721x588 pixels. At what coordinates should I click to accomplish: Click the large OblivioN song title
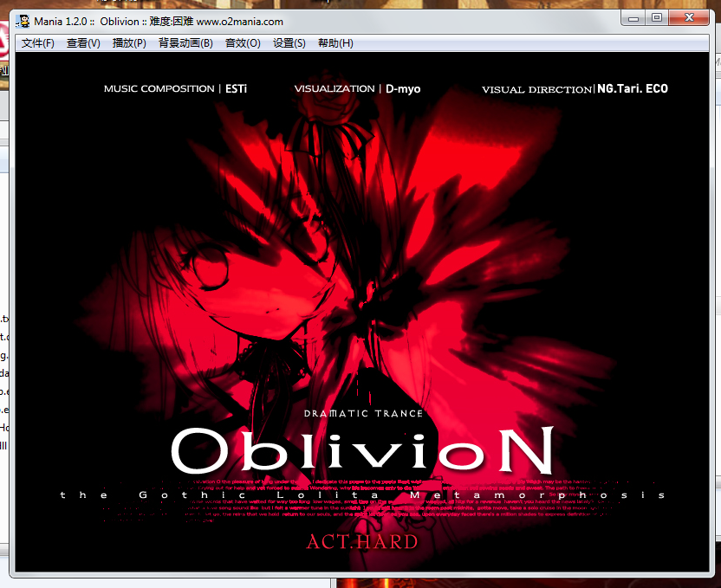(x=361, y=451)
